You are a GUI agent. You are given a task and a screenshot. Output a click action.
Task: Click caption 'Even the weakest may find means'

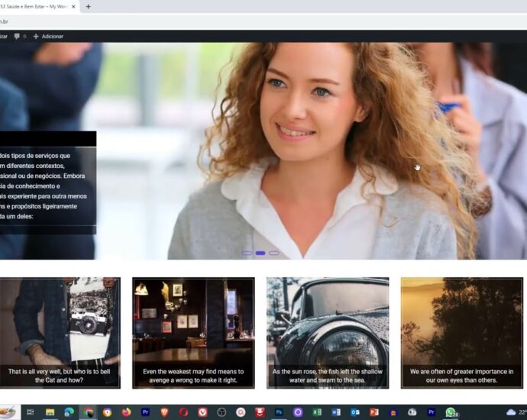click(x=193, y=376)
